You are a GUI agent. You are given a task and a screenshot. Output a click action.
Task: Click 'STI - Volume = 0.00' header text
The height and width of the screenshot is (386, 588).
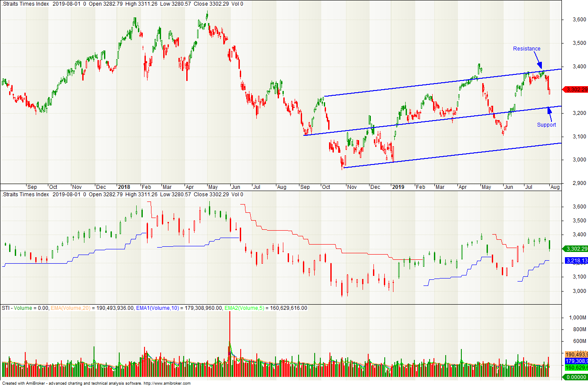25,308
